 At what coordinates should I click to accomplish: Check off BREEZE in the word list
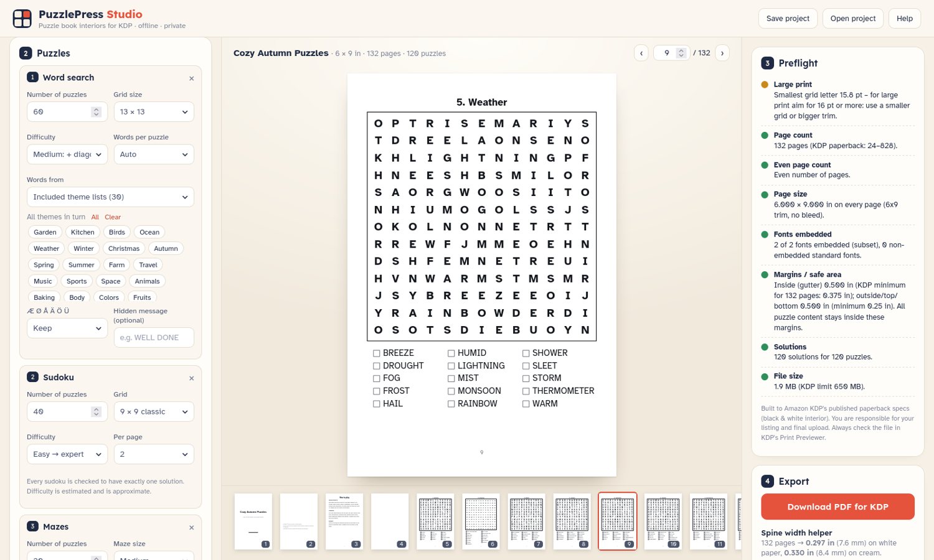coord(376,353)
